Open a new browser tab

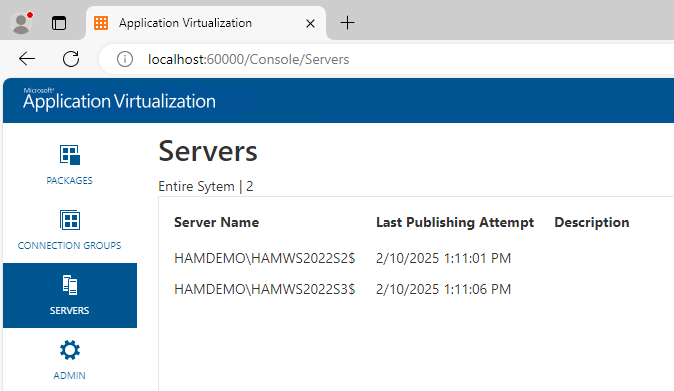(x=347, y=23)
